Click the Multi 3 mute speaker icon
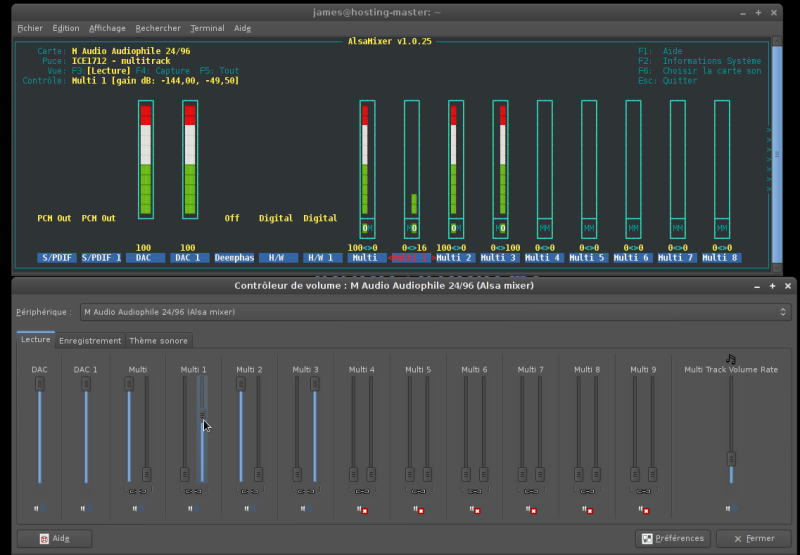This screenshot has height=555, width=800. 306,509
